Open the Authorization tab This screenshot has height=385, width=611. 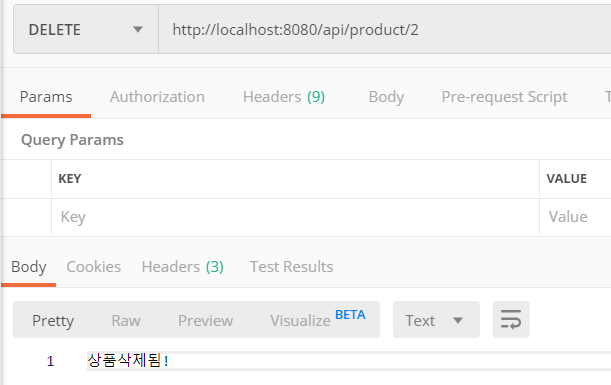tap(157, 97)
